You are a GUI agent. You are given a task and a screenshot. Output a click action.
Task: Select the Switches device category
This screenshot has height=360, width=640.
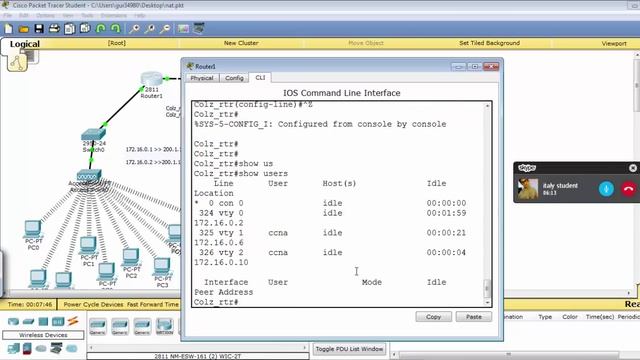(x=28, y=322)
